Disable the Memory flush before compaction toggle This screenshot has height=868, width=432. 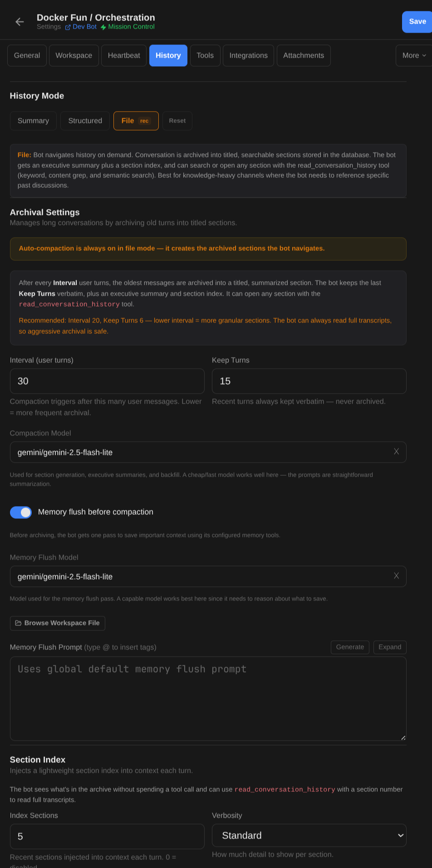click(20, 512)
